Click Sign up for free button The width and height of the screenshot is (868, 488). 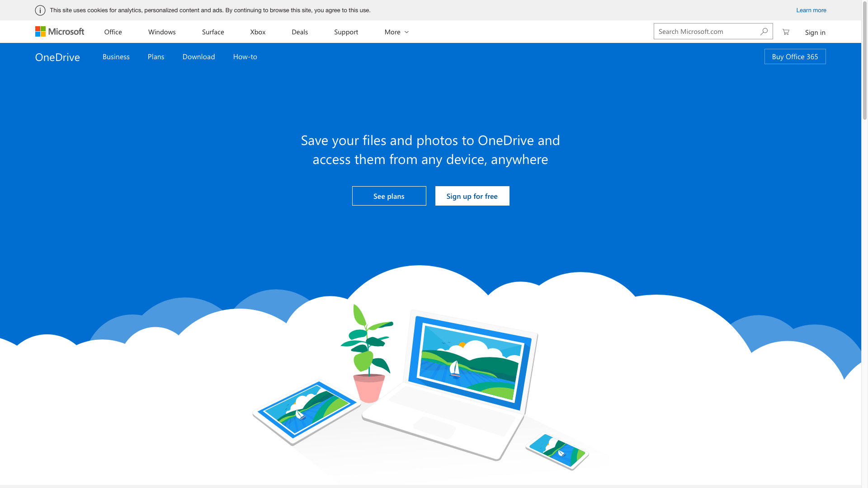472,196
